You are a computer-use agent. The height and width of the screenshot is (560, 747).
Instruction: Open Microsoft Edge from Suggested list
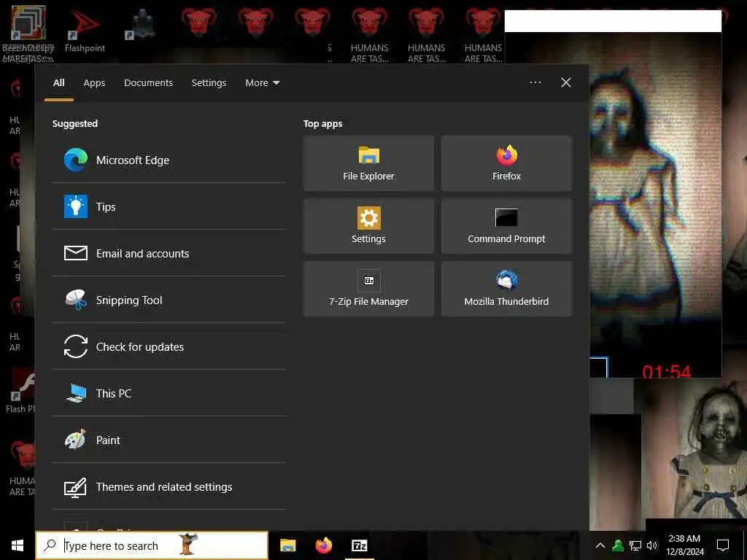click(x=169, y=160)
